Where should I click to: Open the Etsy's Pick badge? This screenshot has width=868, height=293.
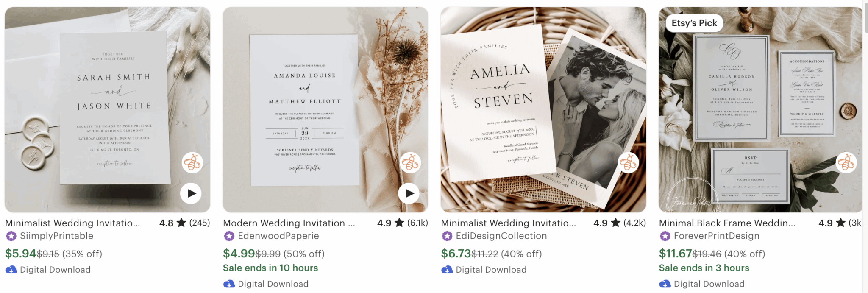[694, 23]
